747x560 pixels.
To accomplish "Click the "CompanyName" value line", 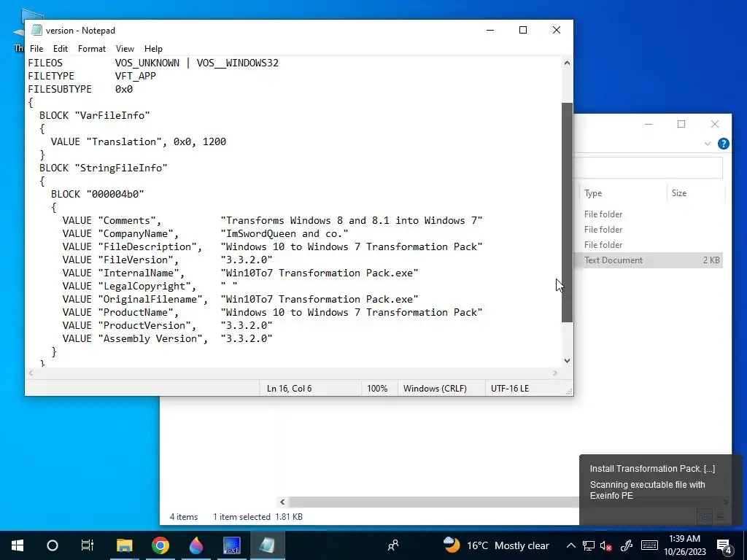I will (205, 234).
